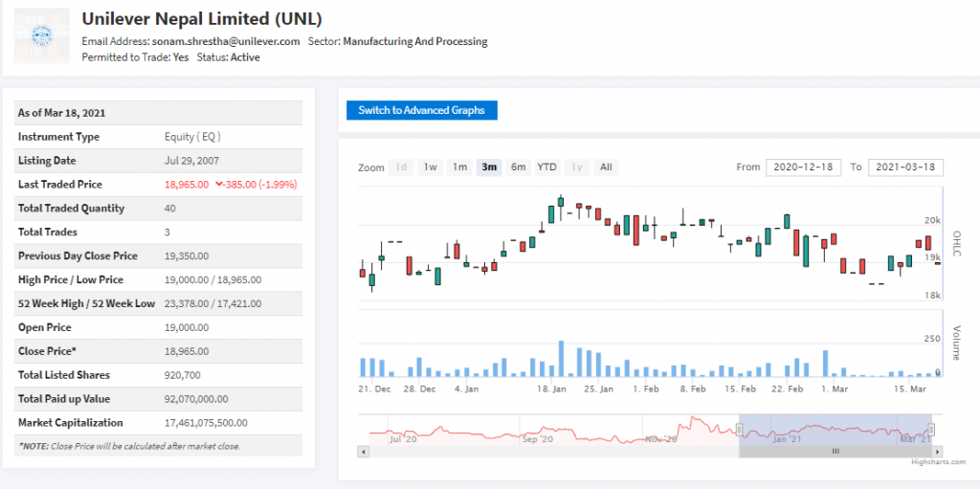Viewport: 980px width, 489px height.
Task: Click Switch to Advanced Graphs button
Action: [422, 111]
